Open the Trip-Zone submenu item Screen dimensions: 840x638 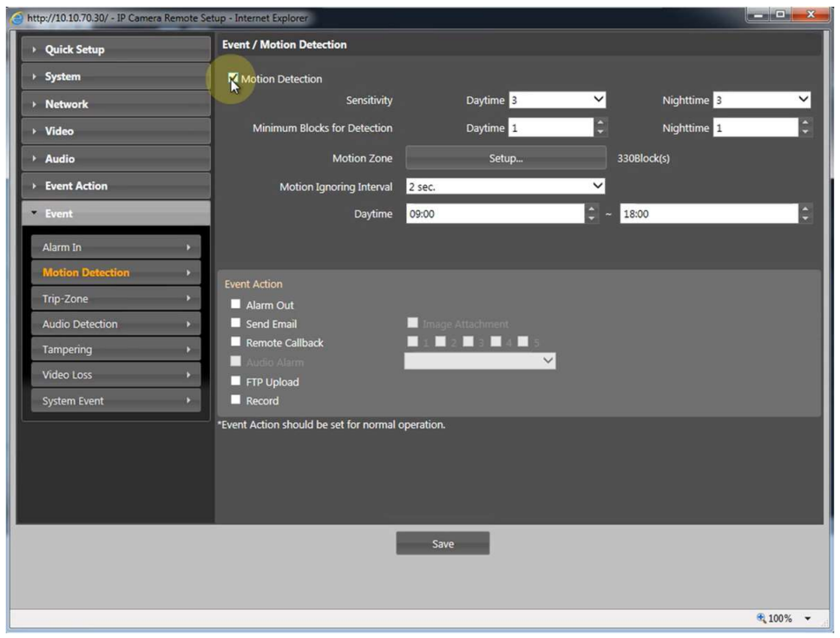pyautogui.click(x=116, y=299)
